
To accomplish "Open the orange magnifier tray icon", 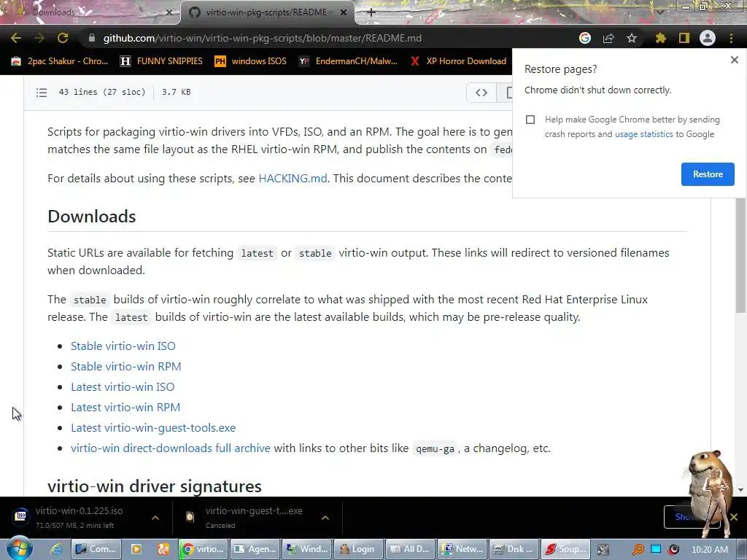I will click(x=638, y=550).
